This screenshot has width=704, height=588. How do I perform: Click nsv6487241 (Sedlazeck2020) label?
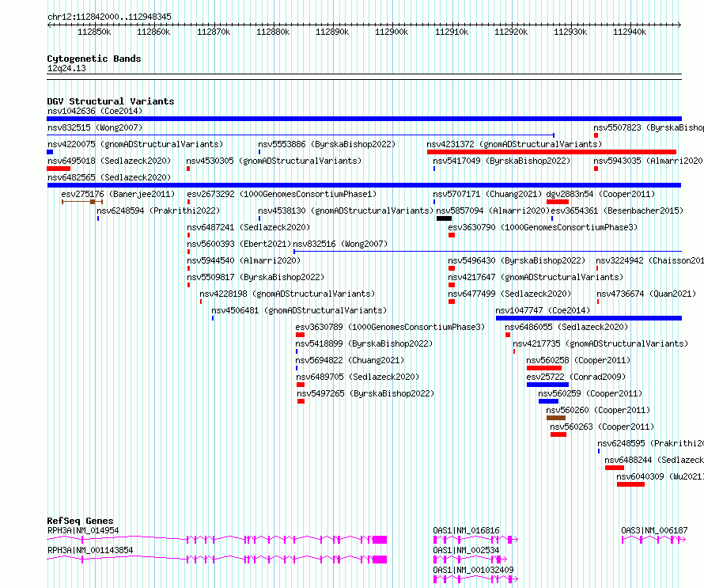(248, 227)
